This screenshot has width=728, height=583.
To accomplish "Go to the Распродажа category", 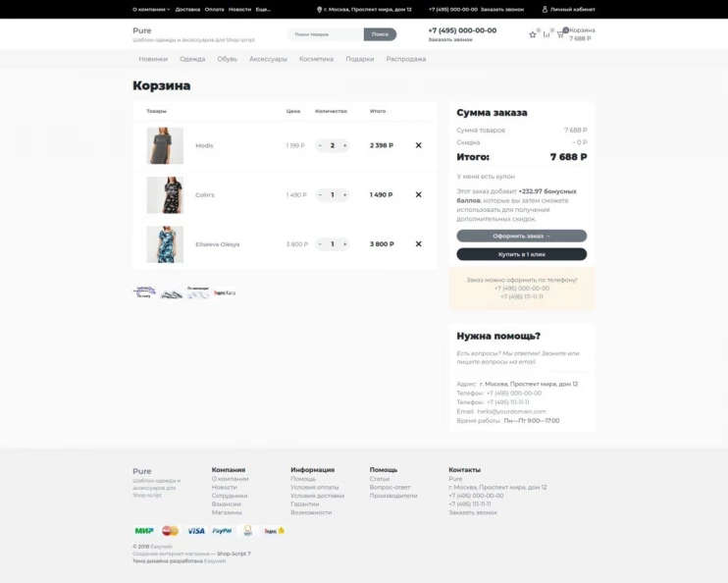I will click(405, 59).
